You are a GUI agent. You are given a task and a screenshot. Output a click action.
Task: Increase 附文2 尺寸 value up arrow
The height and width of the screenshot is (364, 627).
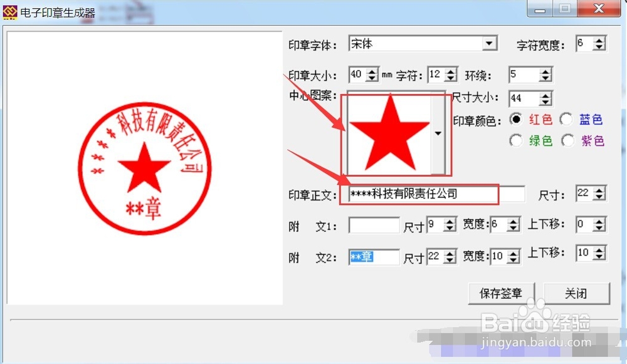pyautogui.click(x=450, y=253)
